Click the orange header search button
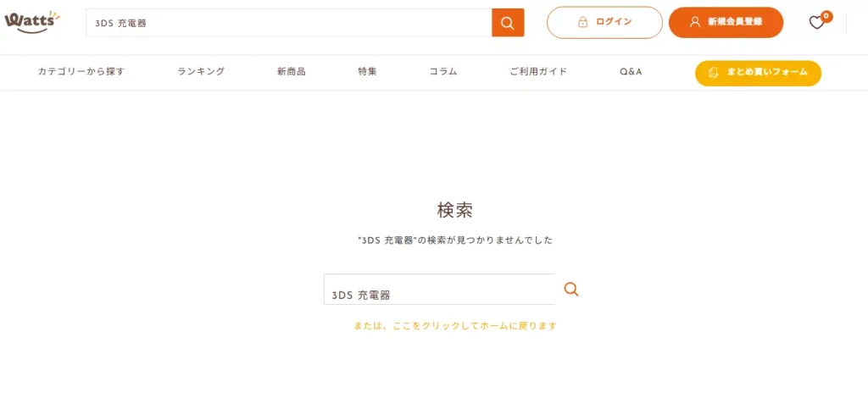This screenshot has width=868, height=398. point(508,23)
